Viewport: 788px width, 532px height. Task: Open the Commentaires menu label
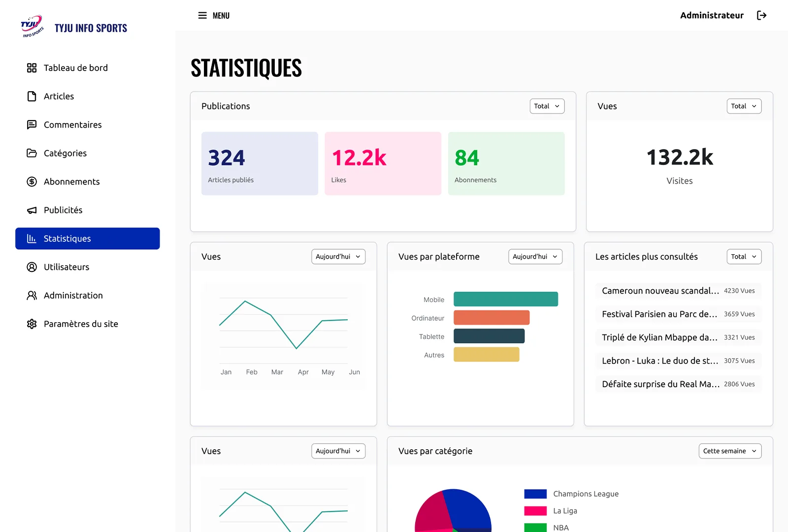pyautogui.click(x=73, y=125)
